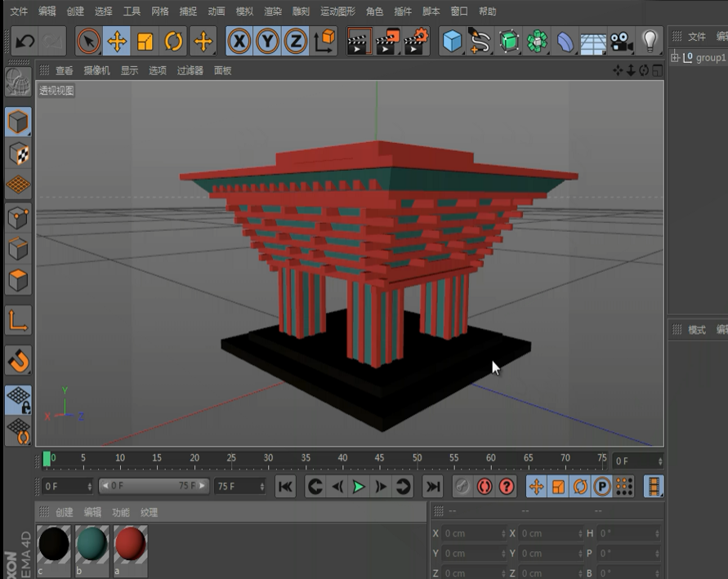Activate the Scale tool
The image size is (728, 579).
(x=145, y=42)
